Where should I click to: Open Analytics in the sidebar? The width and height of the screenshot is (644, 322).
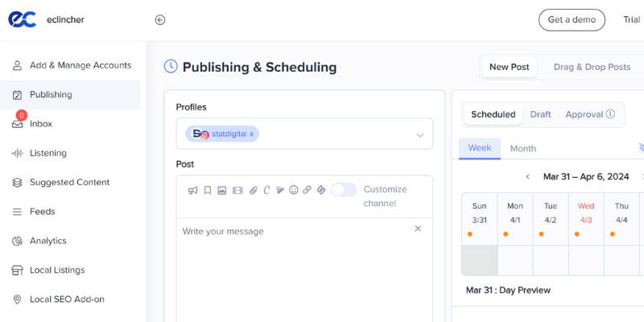point(48,241)
